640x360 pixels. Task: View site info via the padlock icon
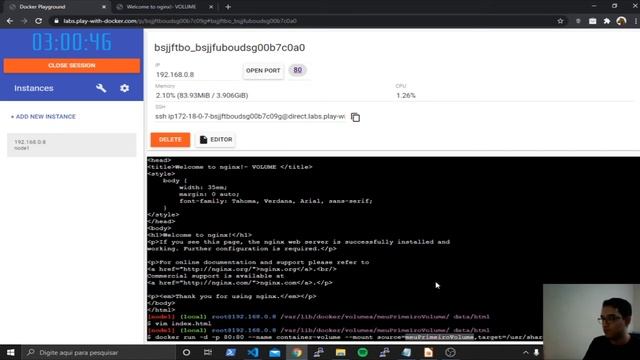(56, 21)
